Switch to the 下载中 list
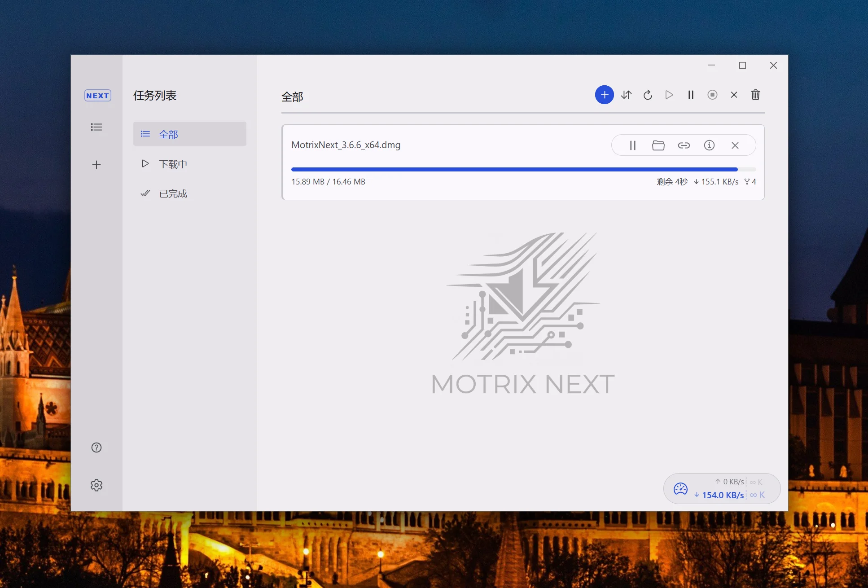 pos(173,164)
